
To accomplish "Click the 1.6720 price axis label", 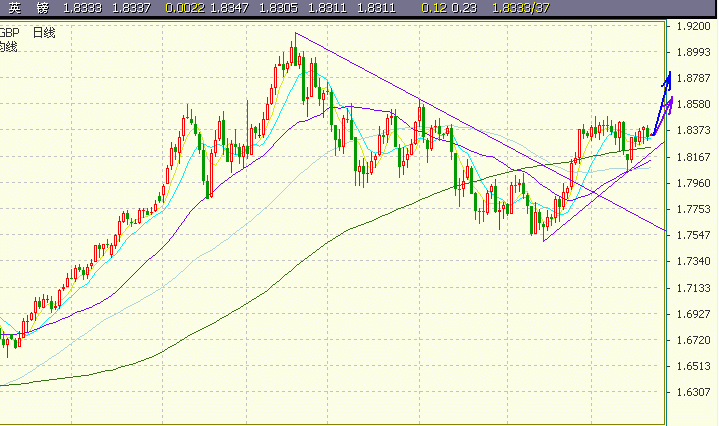I will [x=693, y=340].
